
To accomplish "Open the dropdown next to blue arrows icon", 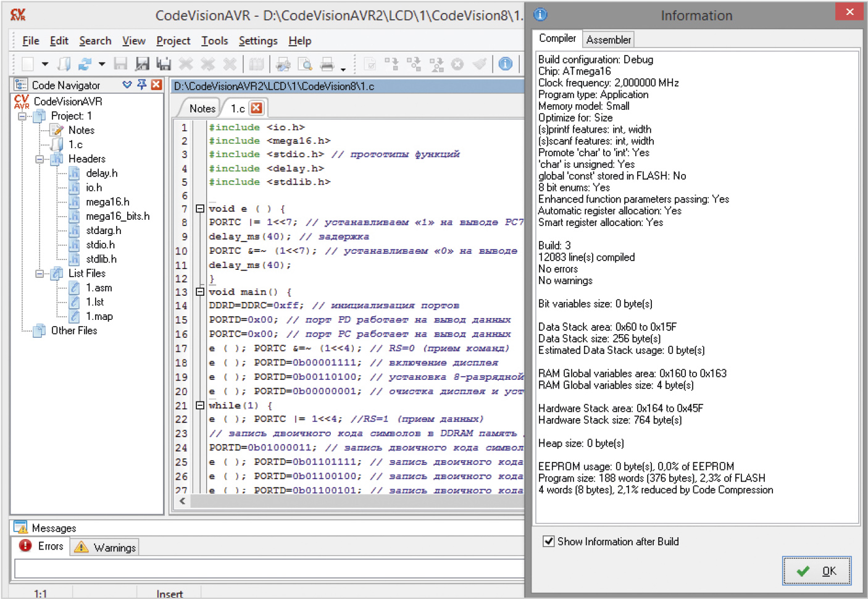I will coord(102,64).
